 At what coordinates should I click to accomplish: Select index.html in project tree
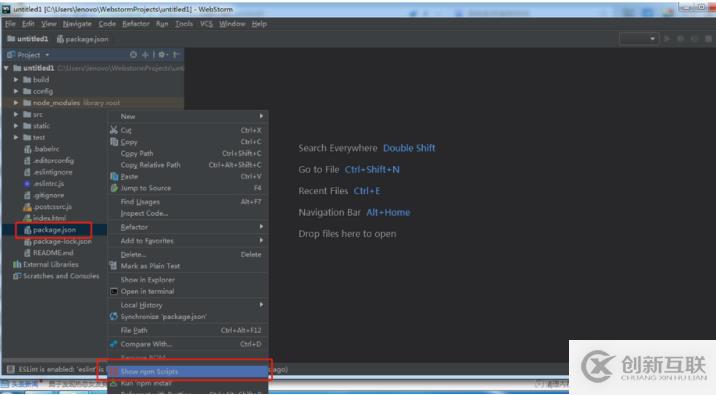click(49, 218)
